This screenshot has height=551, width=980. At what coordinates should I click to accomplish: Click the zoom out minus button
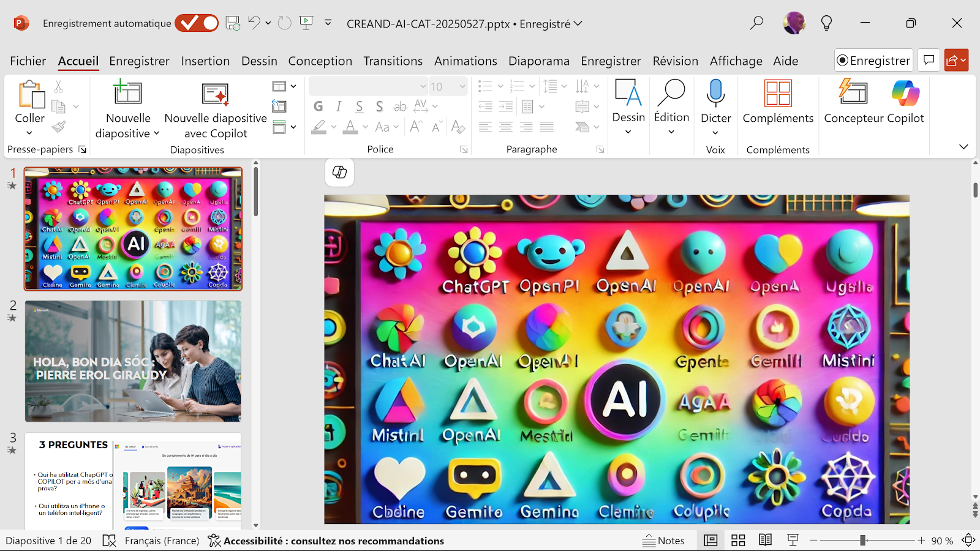coord(813,541)
